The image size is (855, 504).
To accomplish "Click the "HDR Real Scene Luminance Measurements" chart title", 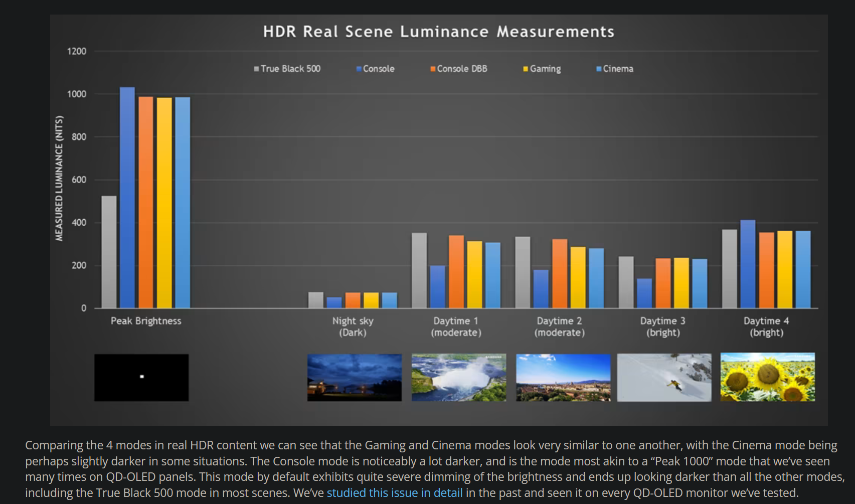I will click(x=438, y=32).
